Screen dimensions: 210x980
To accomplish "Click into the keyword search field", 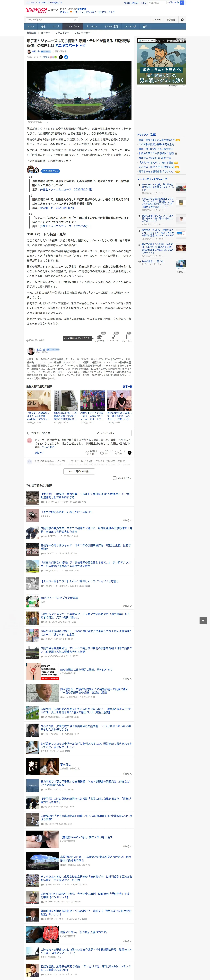I will click(x=49, y=20).
